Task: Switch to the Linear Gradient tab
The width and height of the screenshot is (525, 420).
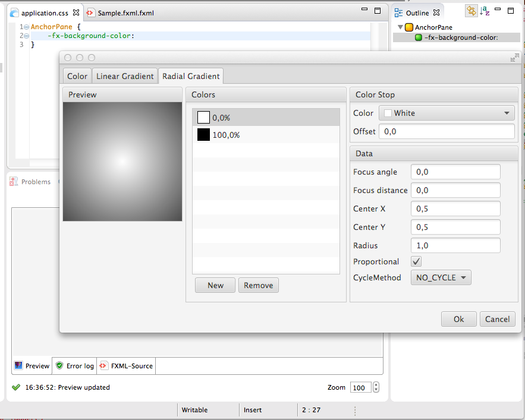Action: (125, 76)
